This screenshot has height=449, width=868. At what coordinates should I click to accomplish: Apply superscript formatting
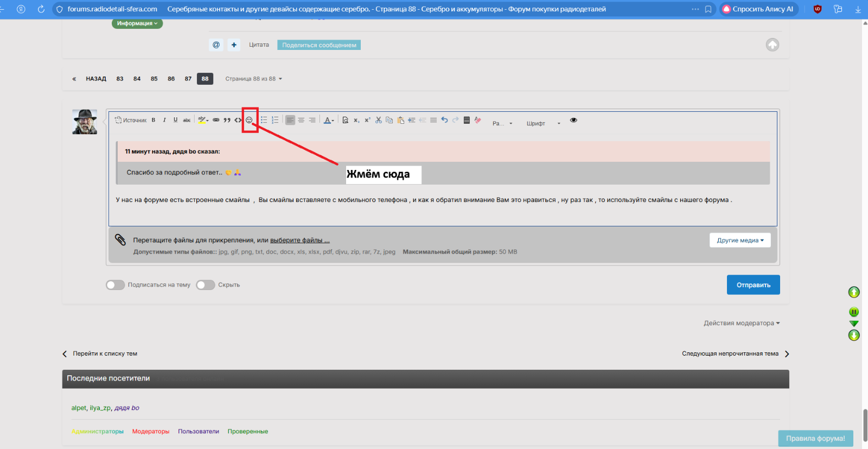(367, 120)
